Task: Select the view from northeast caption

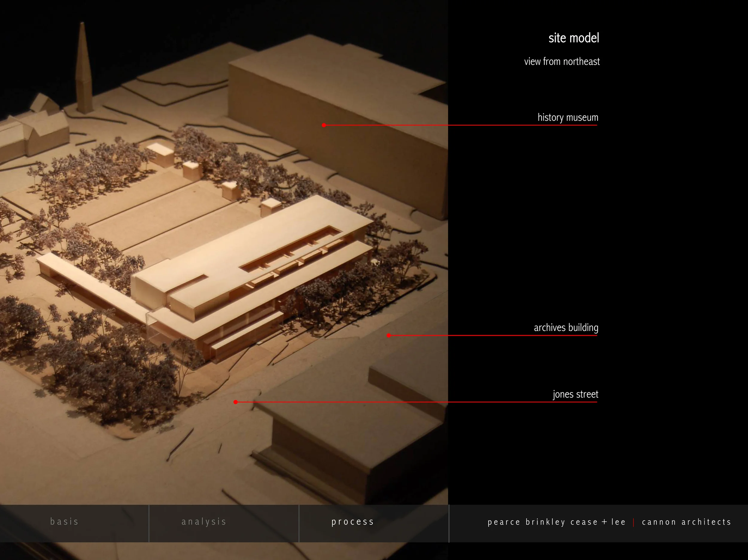Action: [x=562, y=62]
